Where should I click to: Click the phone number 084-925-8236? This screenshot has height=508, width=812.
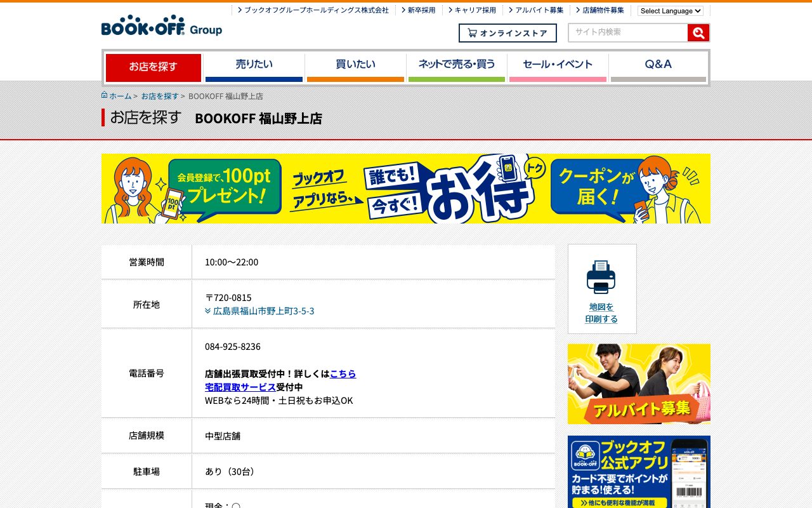tap(233, 347)
